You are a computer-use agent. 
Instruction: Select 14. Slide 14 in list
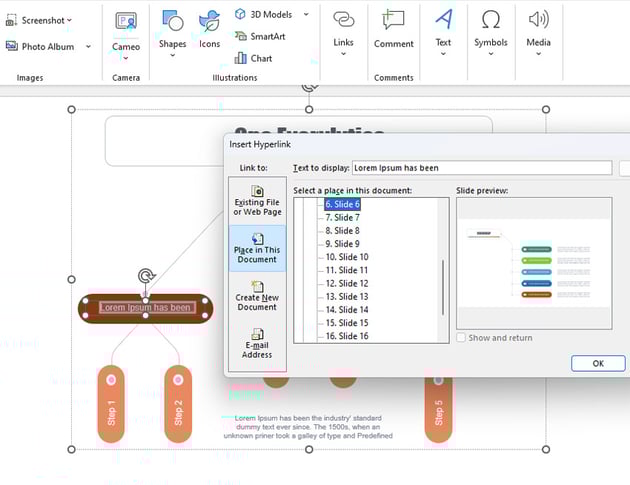click(x=347, y=310)
